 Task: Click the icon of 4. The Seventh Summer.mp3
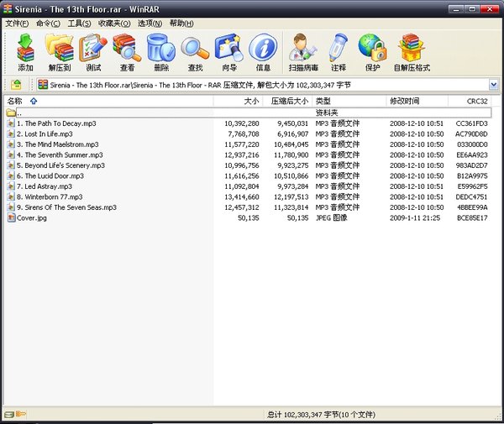click(11, 154)
